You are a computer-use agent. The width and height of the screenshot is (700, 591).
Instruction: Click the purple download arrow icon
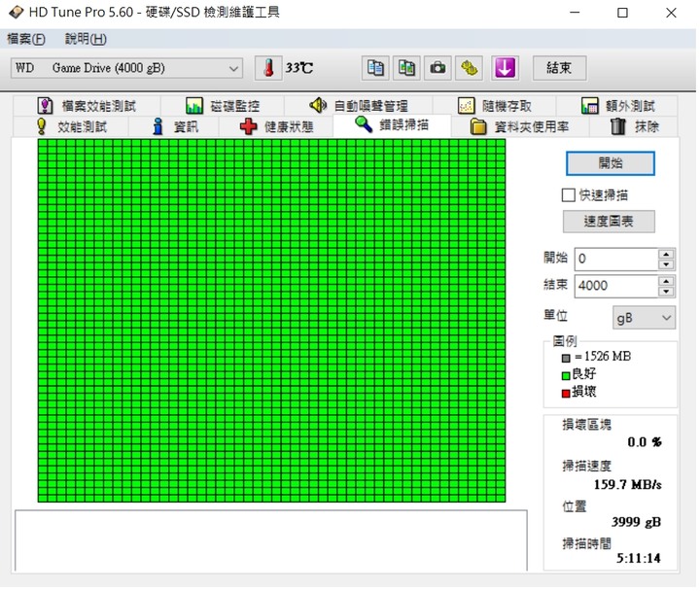tap(505, 68)
